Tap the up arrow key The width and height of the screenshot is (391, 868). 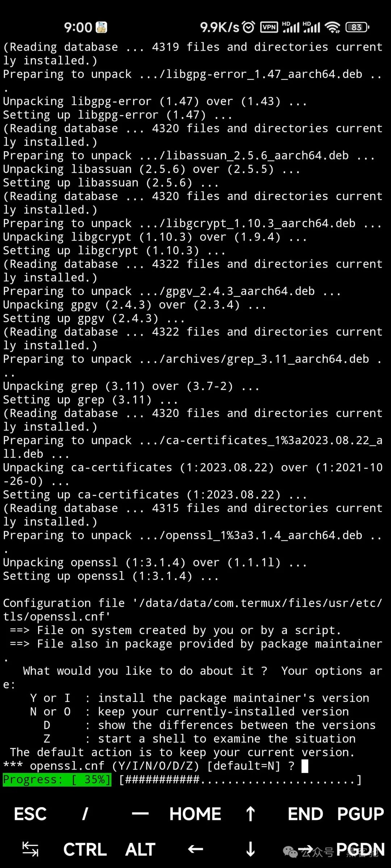(x=250, y=814)
